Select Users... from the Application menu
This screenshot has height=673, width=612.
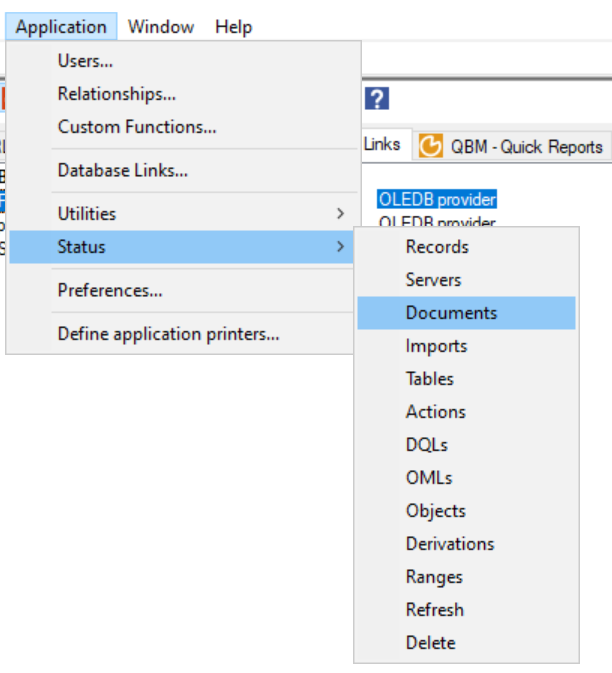click(x=85, y=61)
